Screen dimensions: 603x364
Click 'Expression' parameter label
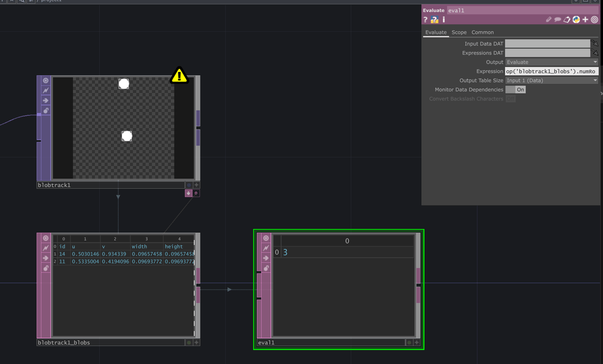490,72
